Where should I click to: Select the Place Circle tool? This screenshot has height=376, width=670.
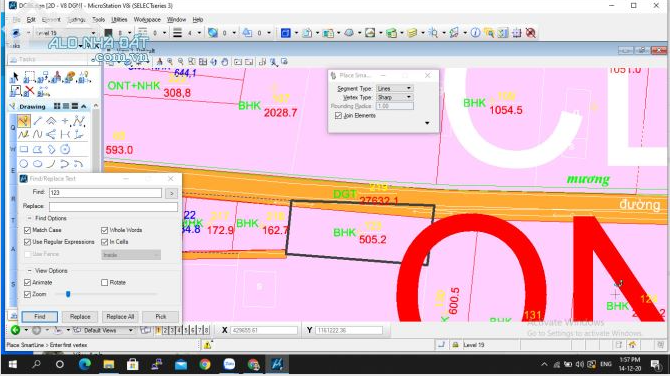pyautogui.click(x=24, y=164)
